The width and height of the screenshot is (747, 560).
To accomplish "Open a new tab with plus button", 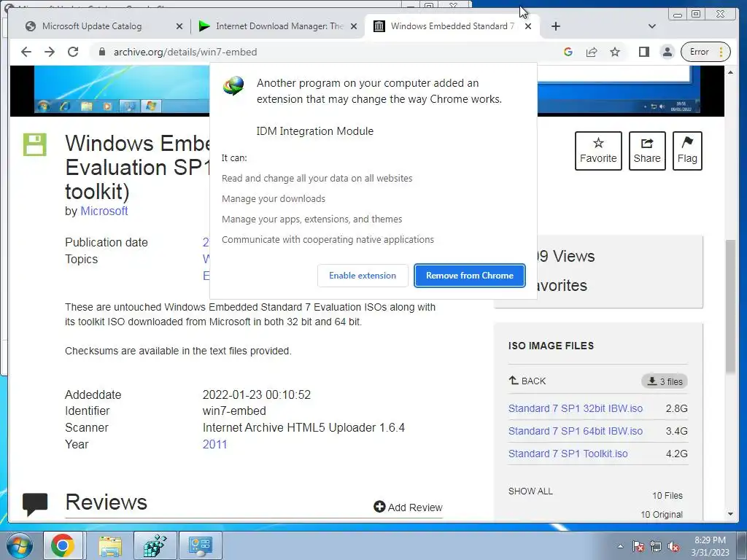I will 555,26.
